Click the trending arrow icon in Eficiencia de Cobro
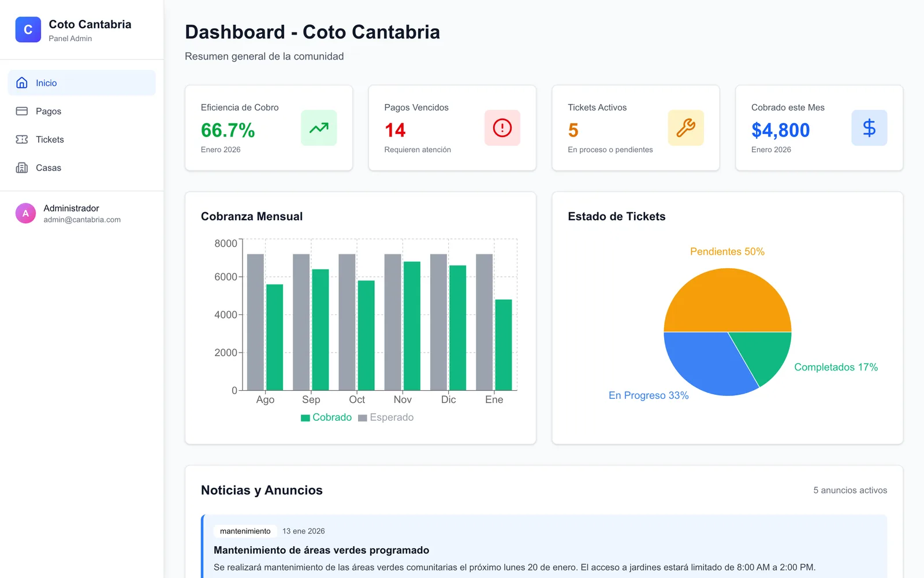 (319, 128)
